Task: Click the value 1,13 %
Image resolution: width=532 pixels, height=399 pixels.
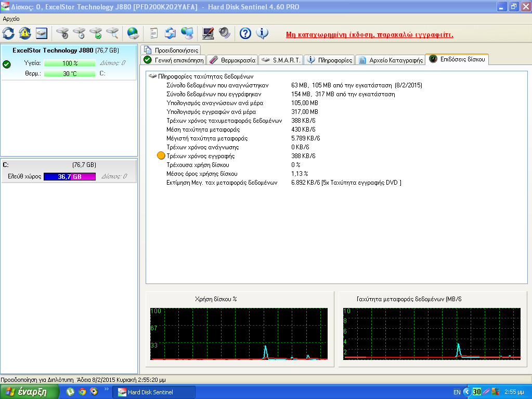Action: [x=300, y=174]
